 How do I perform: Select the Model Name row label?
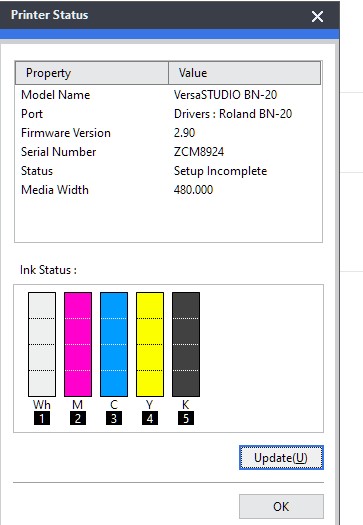[56, 95]
